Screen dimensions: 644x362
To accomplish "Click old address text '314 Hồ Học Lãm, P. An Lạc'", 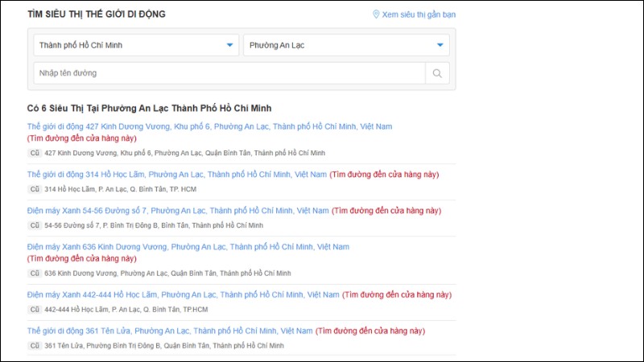I will [120, 189].
